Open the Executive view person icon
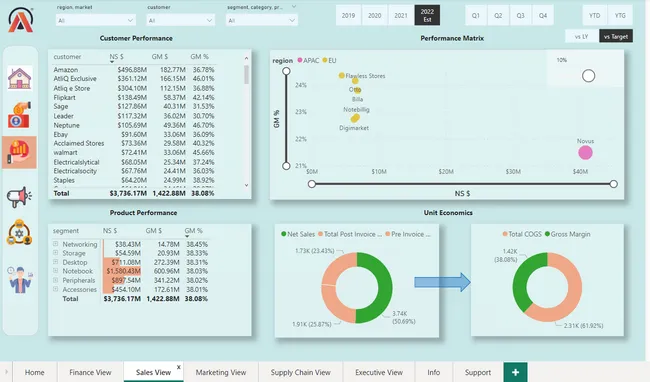650x382 pixels. tap(20, 280)
